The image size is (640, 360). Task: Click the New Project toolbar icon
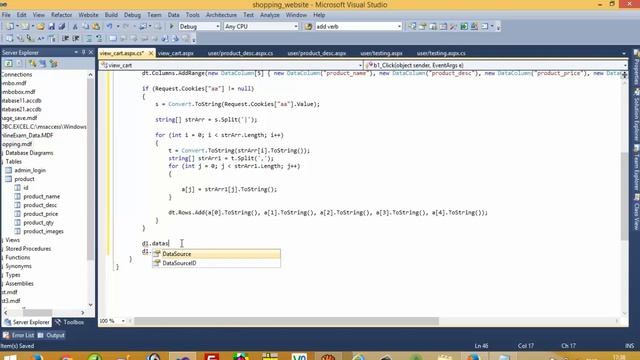(x=10, y=27)
